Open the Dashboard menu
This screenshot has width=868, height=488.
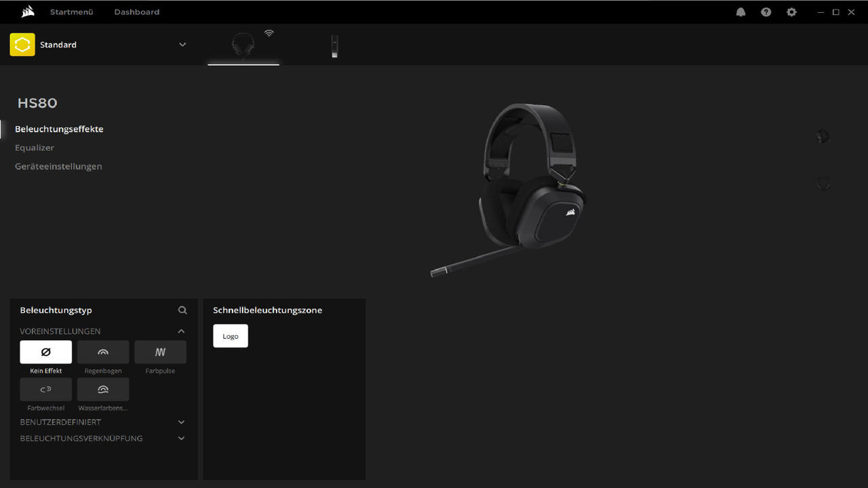tap(136, 12)
